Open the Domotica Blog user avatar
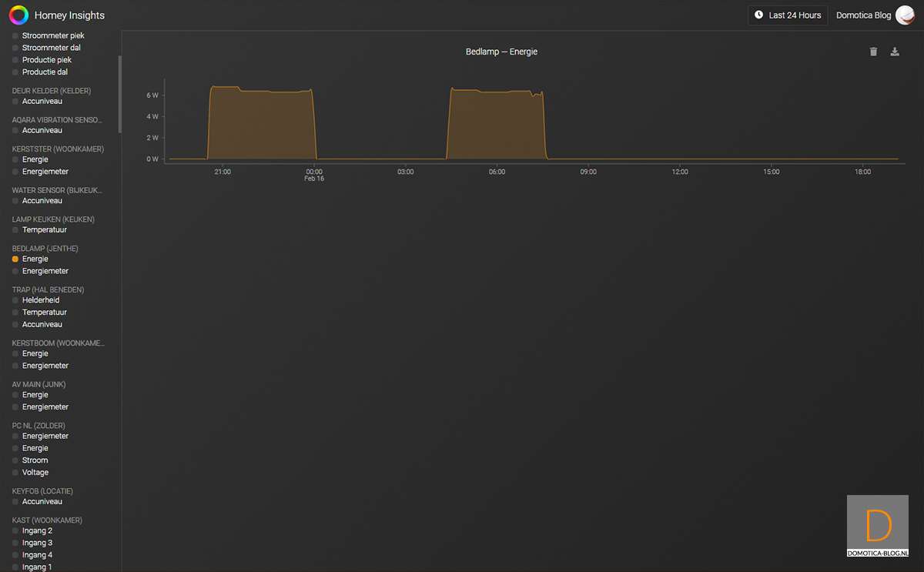The height and width of the screenshot is (572, 924). point(905,15)
